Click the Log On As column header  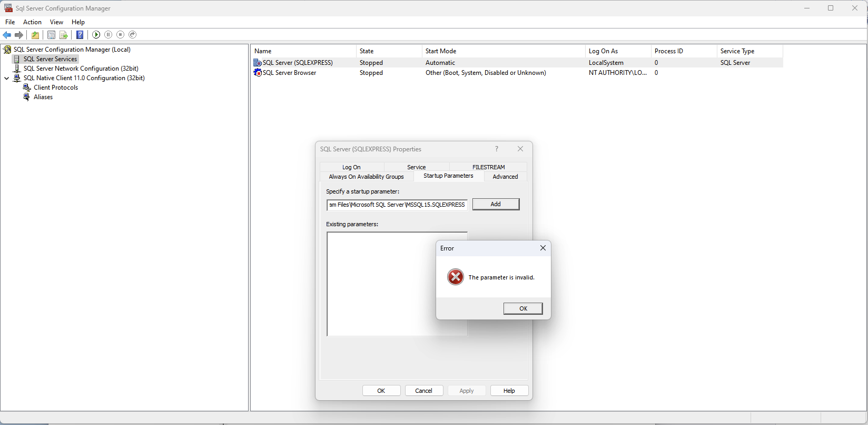(x=618, y=51)
